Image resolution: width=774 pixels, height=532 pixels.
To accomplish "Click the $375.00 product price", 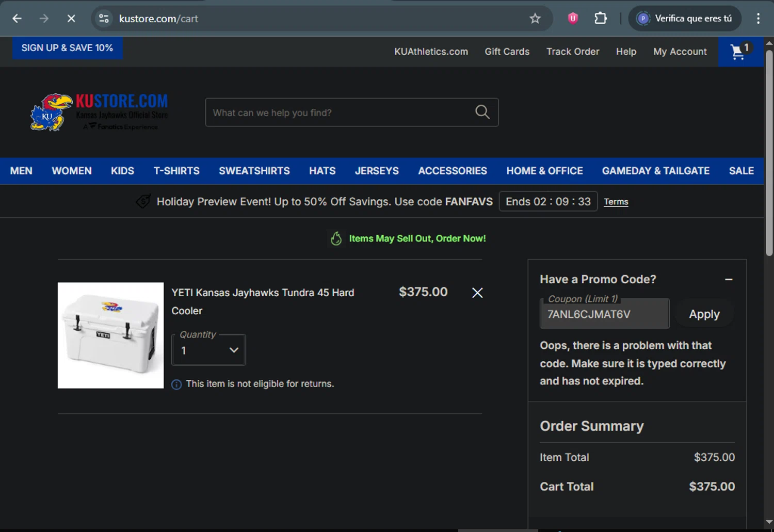I will click(x=423, y=292).
